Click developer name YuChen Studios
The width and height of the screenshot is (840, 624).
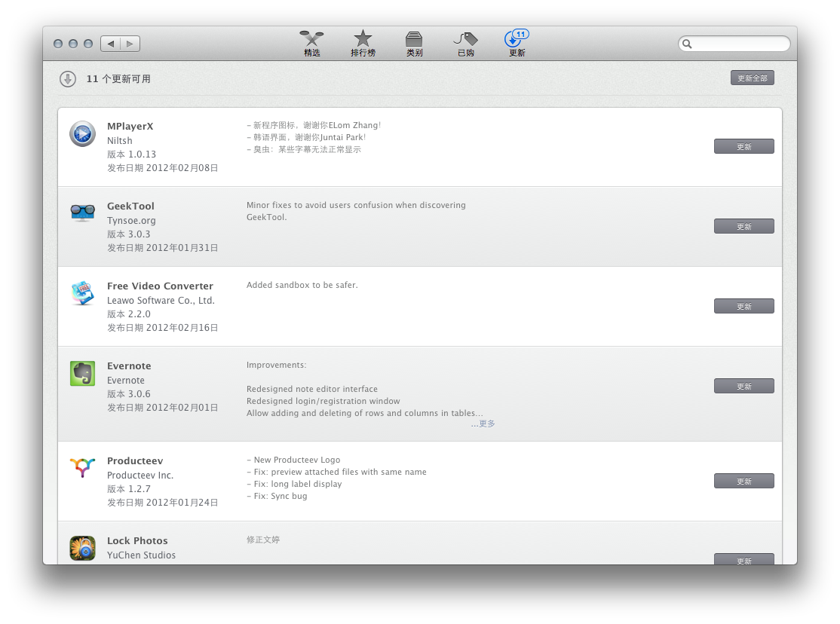pos(142,555)
